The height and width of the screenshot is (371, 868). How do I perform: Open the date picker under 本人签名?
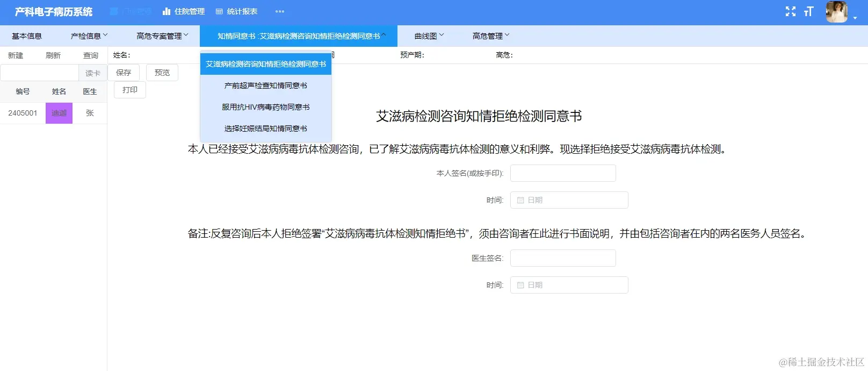[x=569, y=200]
